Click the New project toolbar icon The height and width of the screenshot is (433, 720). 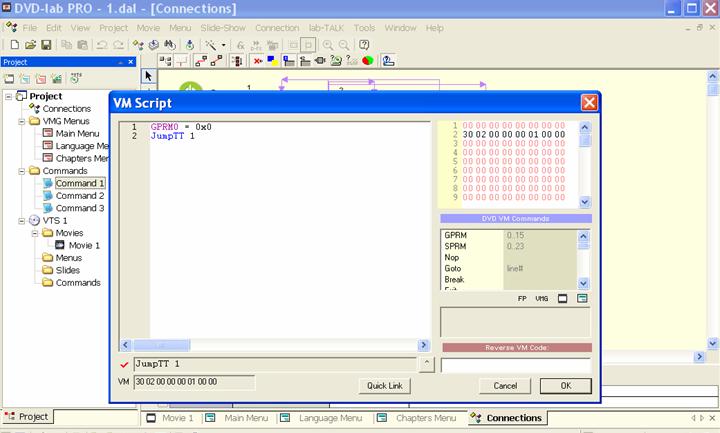tap(14, 45)
